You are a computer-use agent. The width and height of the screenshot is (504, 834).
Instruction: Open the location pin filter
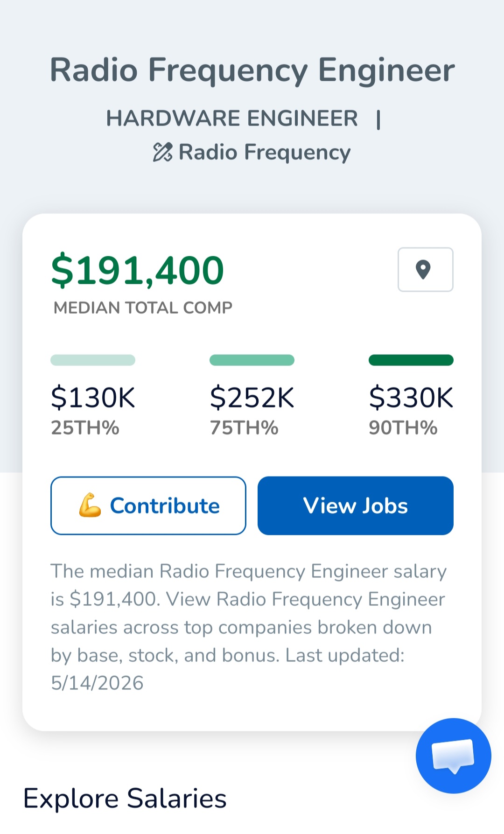pos(425,269)
